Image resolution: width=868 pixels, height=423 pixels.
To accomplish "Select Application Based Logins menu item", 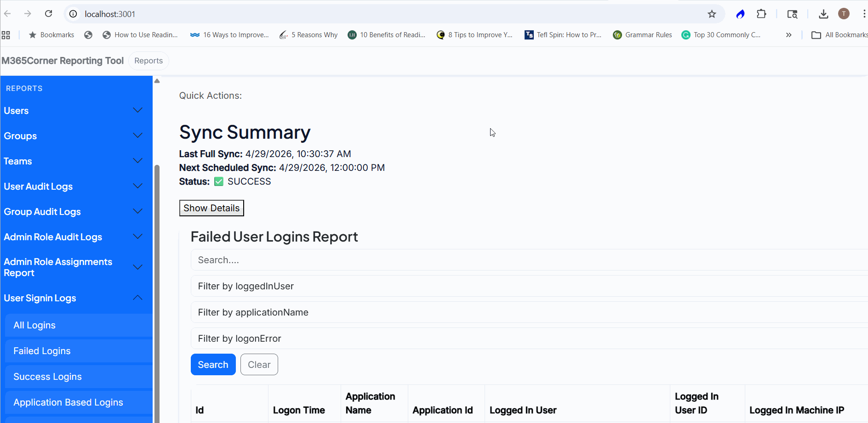I will pyautogui.click(x=68, y=402).
